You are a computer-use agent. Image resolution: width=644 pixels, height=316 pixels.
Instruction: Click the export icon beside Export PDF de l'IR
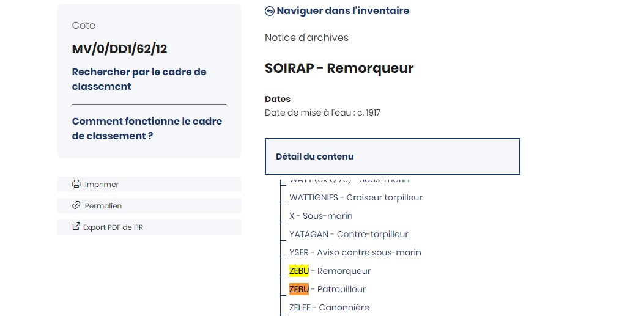[x=76, y=227]
